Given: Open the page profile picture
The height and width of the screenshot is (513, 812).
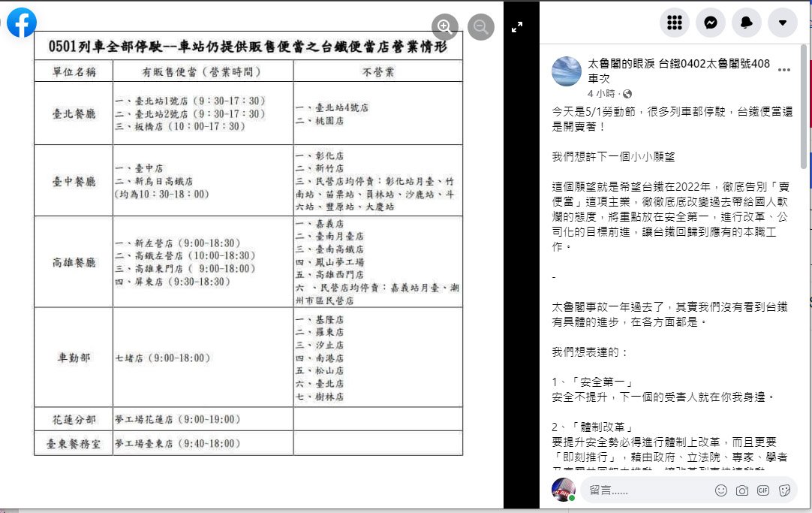Looking at the screenshot, I should click(567, 71).
